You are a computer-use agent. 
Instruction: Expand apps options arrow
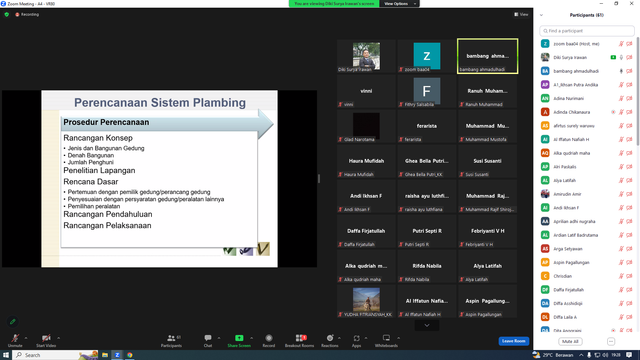pos(366,338)
